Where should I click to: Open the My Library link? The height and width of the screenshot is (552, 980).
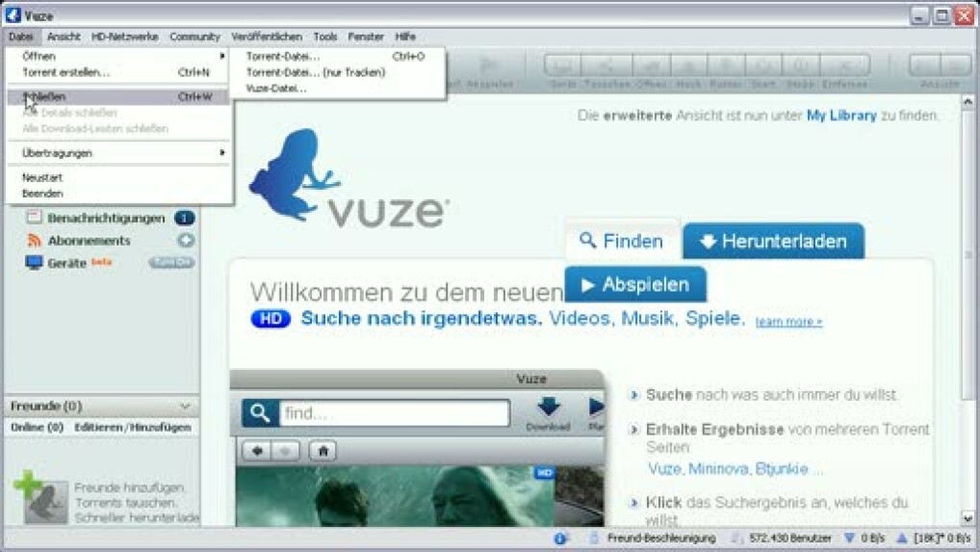[x=841, y=116]
